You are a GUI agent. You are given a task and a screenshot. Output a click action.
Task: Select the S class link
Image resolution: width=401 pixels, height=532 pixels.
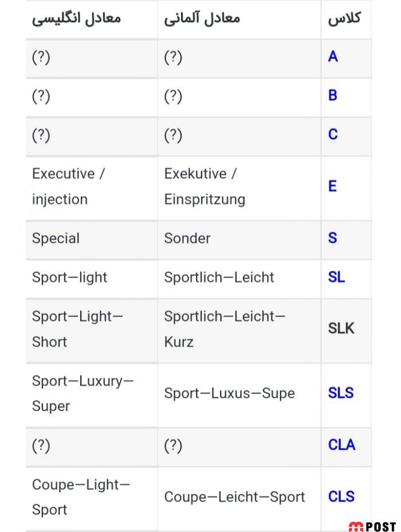click(x=333, y=238)
